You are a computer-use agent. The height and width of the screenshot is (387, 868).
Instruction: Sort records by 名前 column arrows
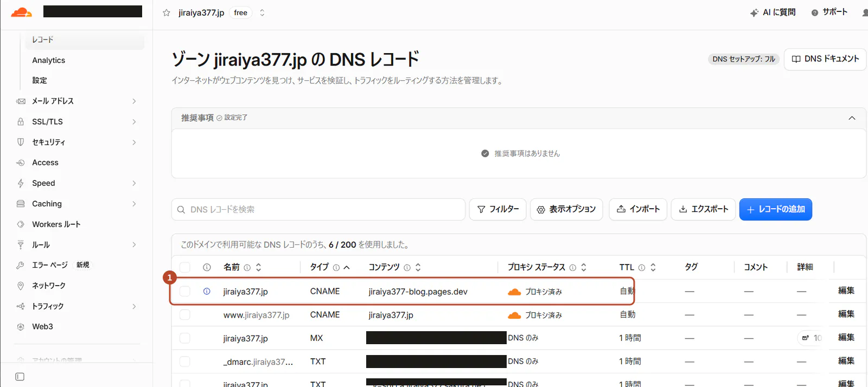tap(259, 267)
